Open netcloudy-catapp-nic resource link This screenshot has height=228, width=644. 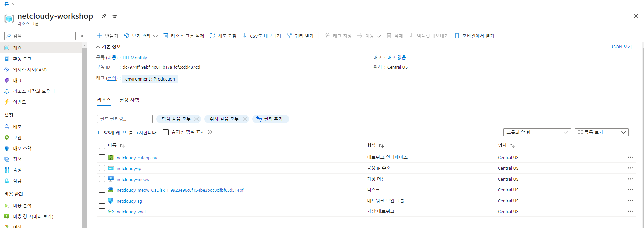pos(137,158)
